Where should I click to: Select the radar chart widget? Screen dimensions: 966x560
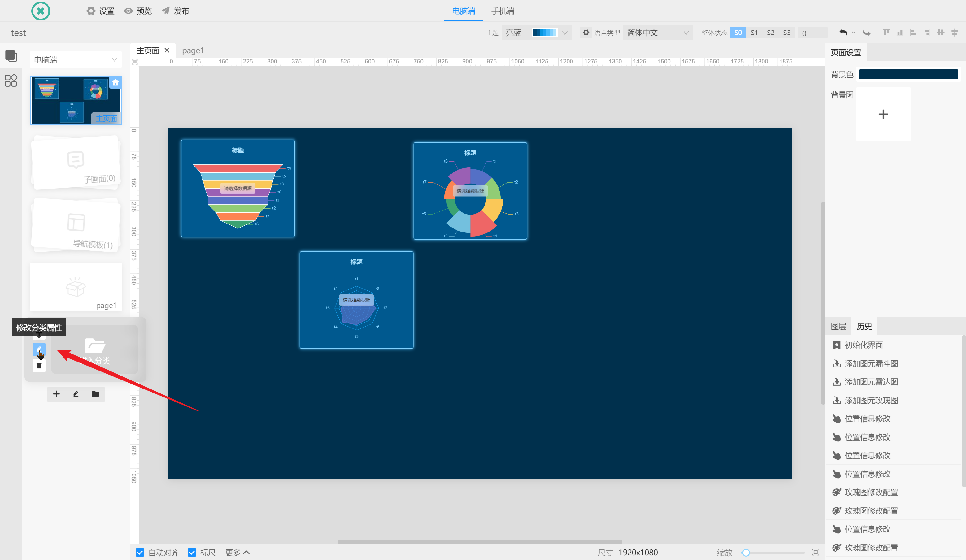click(x=356, y=300)
